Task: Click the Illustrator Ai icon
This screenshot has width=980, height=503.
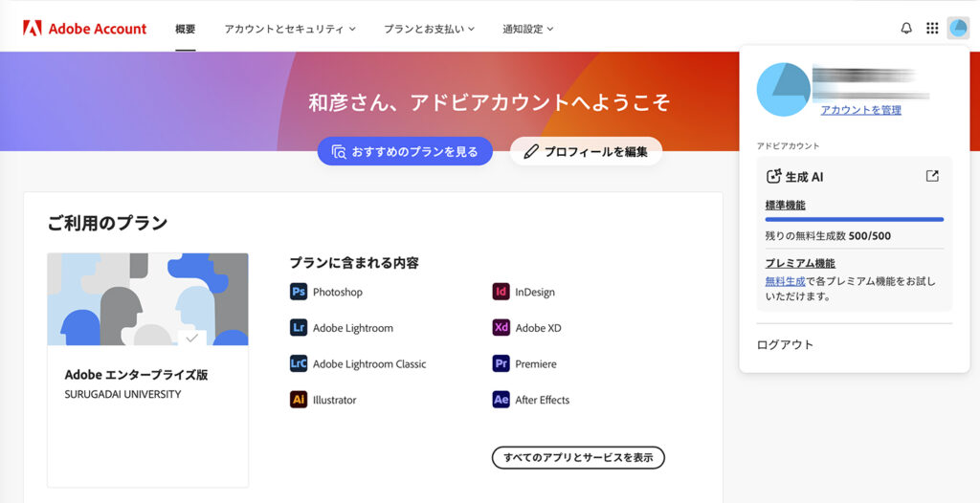Action: (x=299, y=400)
